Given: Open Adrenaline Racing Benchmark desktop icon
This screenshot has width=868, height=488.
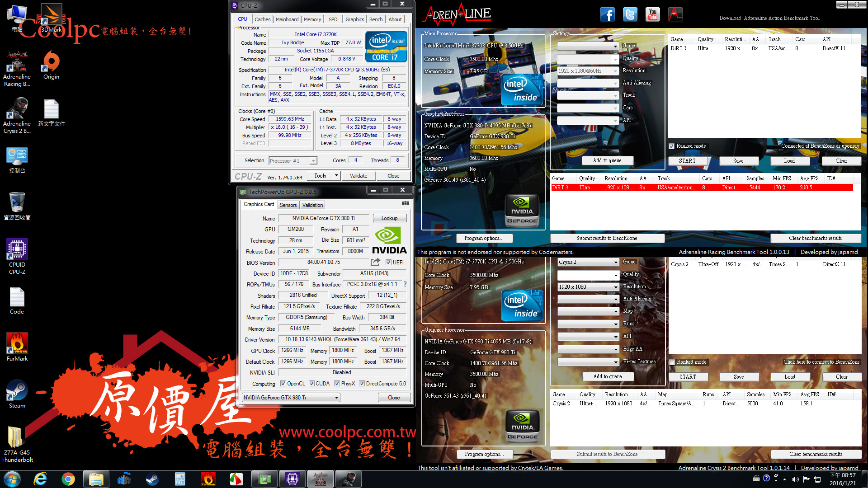Looking at the screenshot, I should tap(17, 69).
